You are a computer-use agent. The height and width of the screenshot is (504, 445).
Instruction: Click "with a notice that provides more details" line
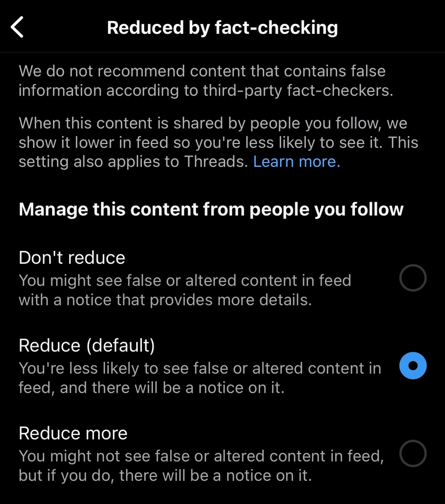(165, 300)
